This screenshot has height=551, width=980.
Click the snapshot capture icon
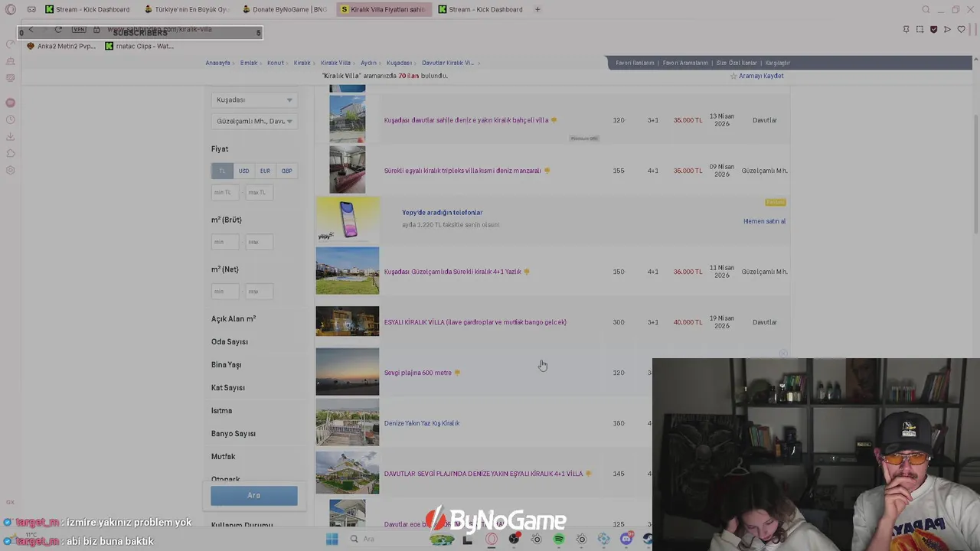920,29
